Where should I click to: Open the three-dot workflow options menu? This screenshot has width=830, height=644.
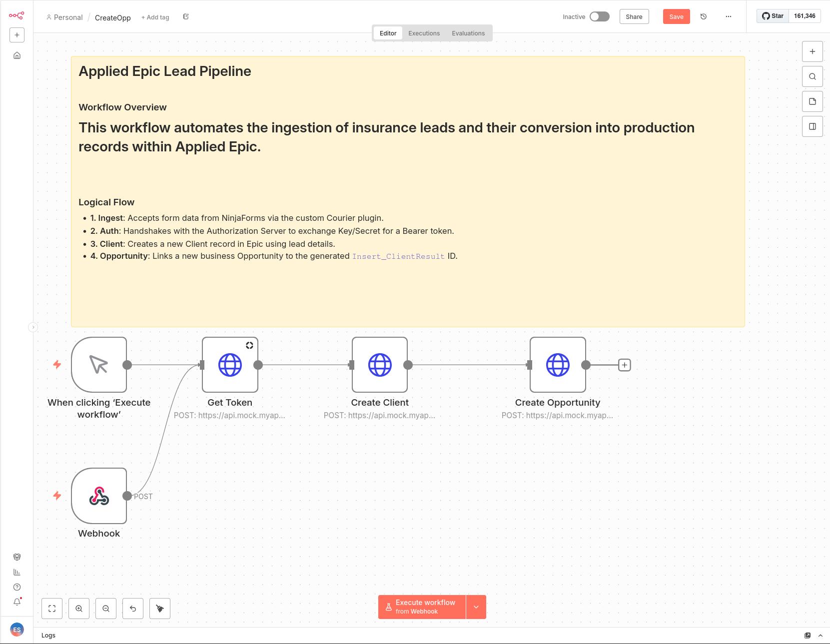click(x=728, y=16)
